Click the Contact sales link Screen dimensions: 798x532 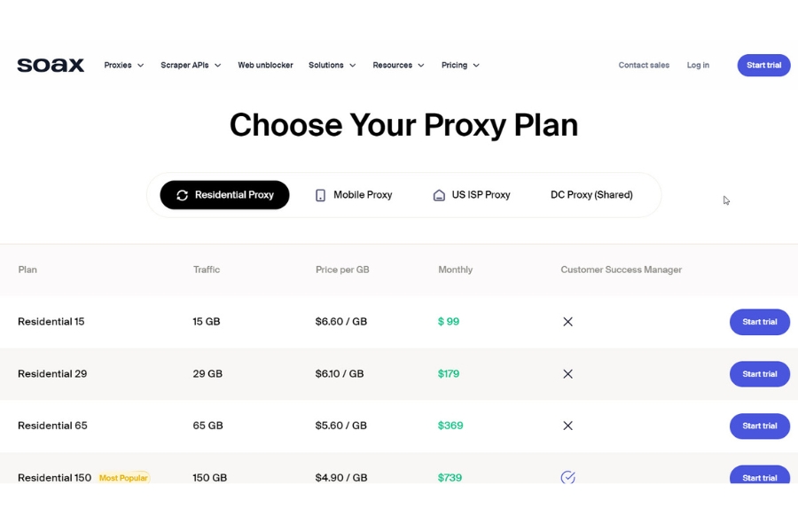click(644, 65)
